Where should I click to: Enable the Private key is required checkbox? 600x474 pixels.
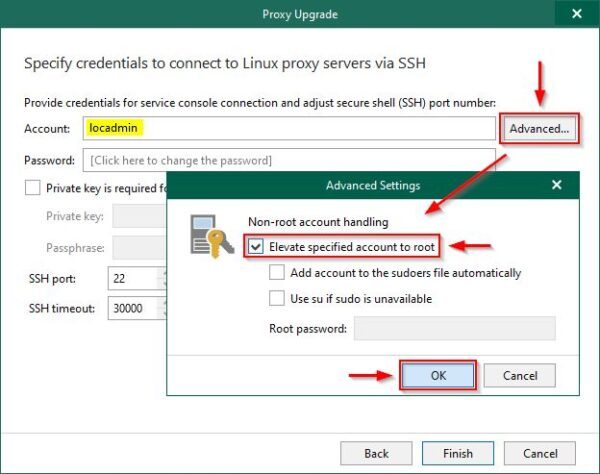33,188
